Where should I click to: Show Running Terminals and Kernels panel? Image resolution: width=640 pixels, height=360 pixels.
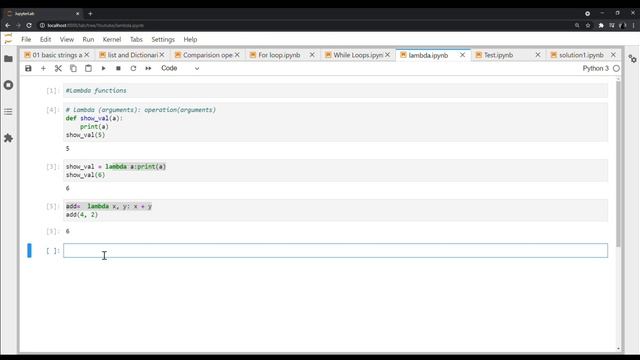click(8, 85)
